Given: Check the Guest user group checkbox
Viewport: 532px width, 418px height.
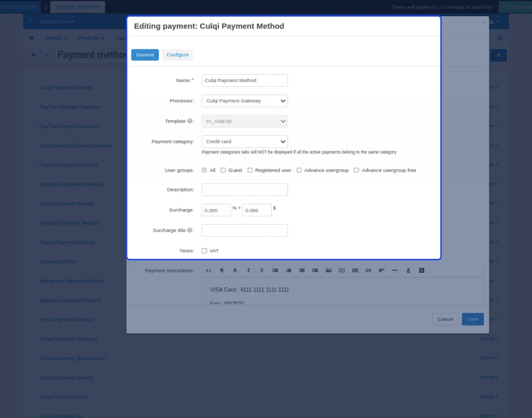Looking at the screenshot, I should 223,170.
